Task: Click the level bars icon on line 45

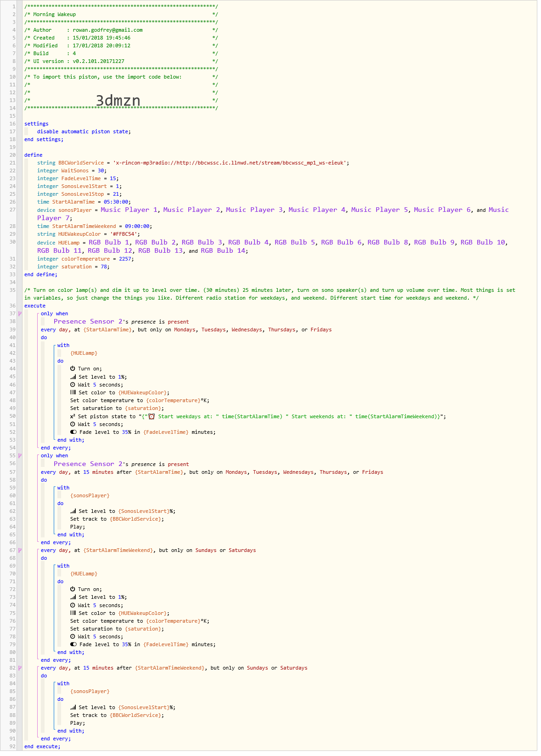Action: pos(73,377)
